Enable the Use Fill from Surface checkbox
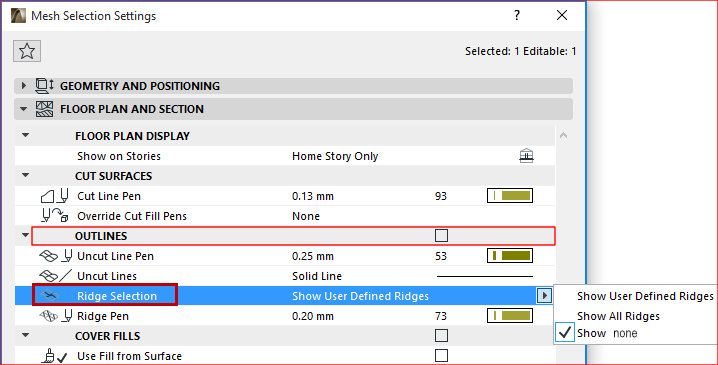The image size is (718, 365). [x=441, y=355]
